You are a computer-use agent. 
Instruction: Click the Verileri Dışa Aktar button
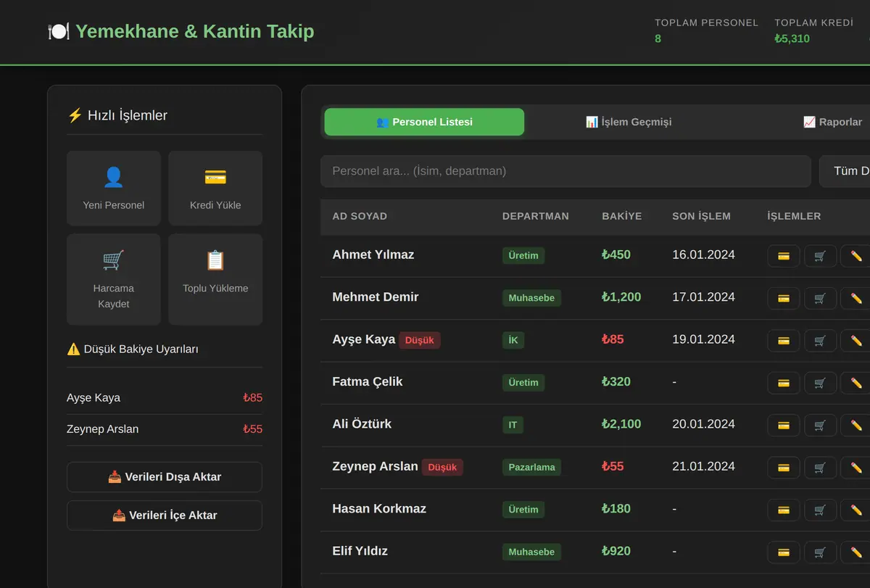[x=165, y=477]
